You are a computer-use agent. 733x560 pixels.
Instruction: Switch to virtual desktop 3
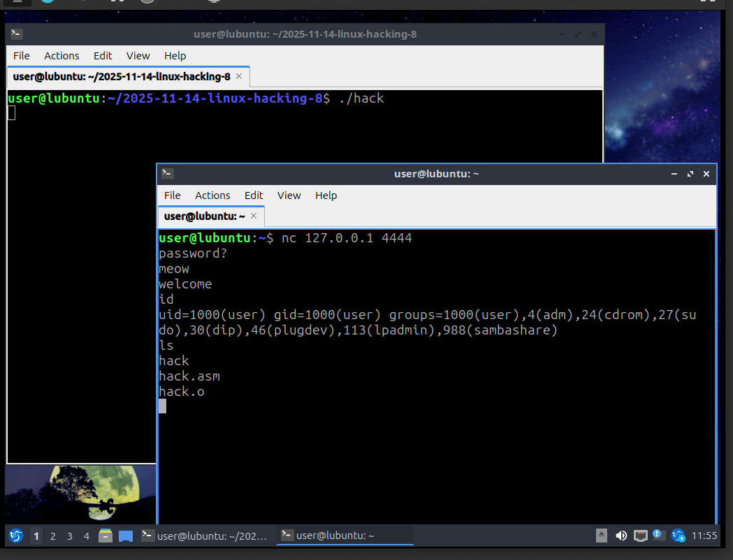(x=70, y=536)
